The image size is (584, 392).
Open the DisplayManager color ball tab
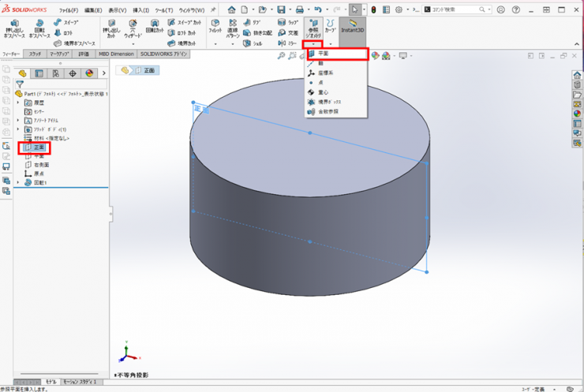(89, 73)
